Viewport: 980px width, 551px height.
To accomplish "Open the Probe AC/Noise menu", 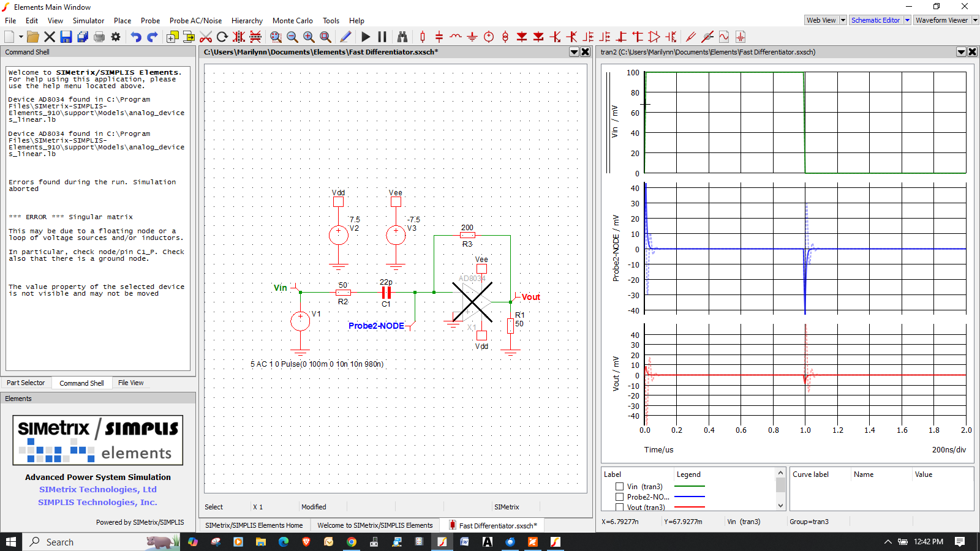I will coord(195,21).
